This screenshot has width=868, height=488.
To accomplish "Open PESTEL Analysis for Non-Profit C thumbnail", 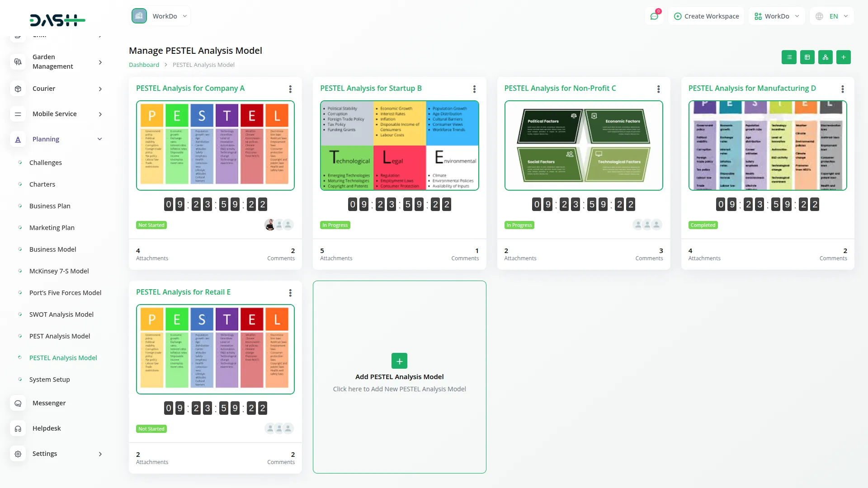I will tap(583, 145).
